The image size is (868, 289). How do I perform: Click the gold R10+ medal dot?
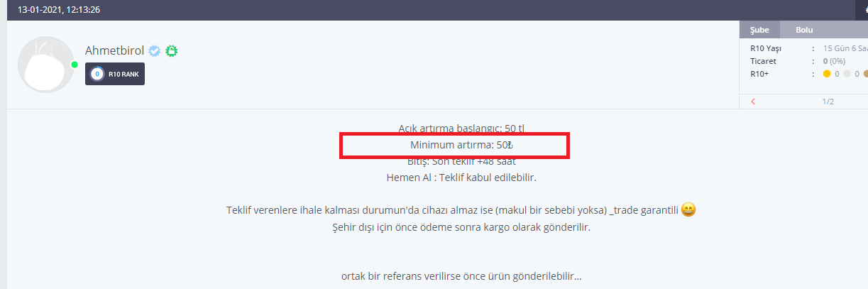tap(827, 73)
